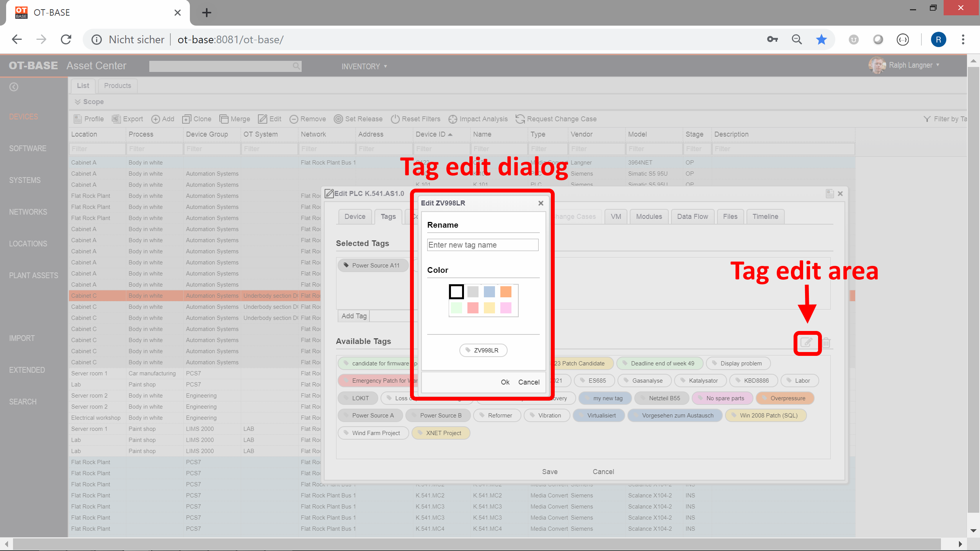Close the Edit PLC K.541.AS1.0 window
This screenshot has height=551, width=980.
[840, 194]
